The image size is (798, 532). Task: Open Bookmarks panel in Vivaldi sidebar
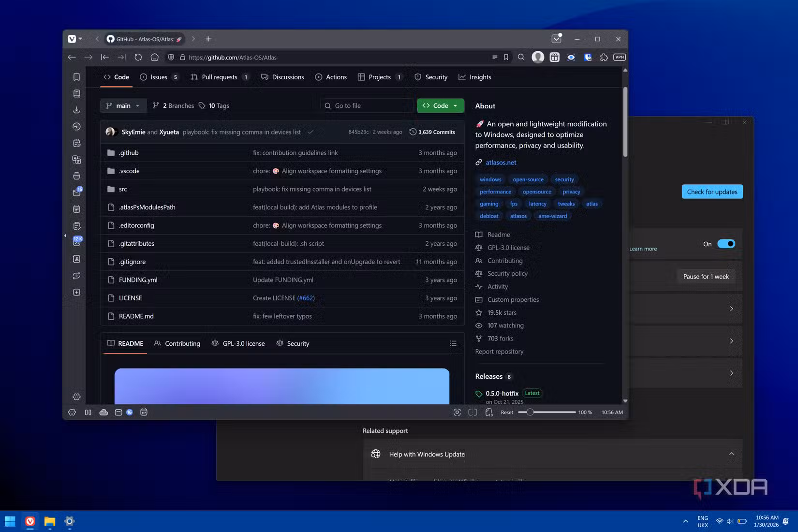point(76,77)
